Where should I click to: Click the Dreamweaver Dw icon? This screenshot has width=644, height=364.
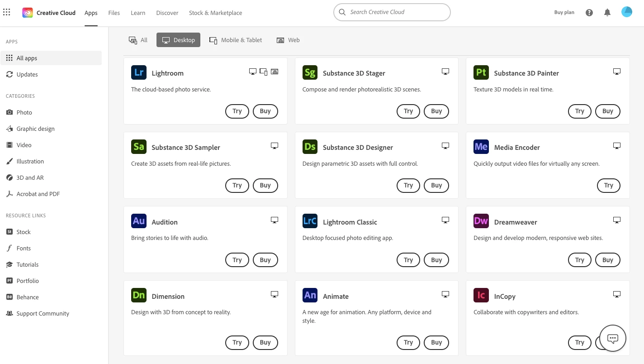(481, 221)
